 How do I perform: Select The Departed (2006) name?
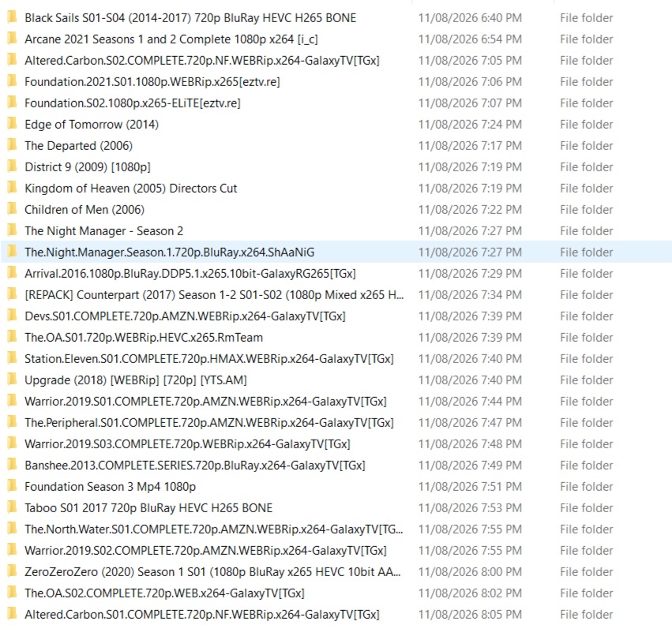coord(78,146)
